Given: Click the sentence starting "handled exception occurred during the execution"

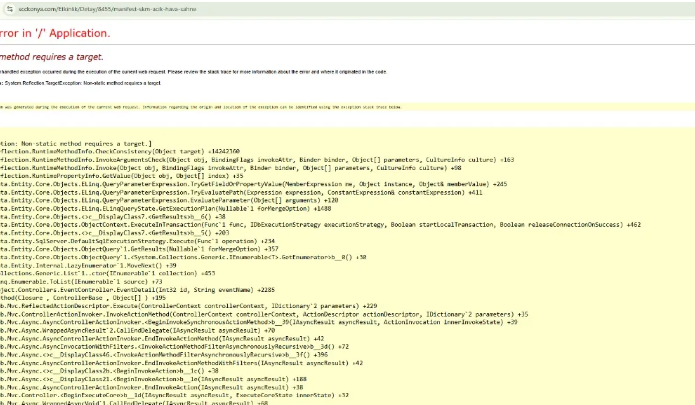Looking at the screenshot, I should [x=193, y=72].
